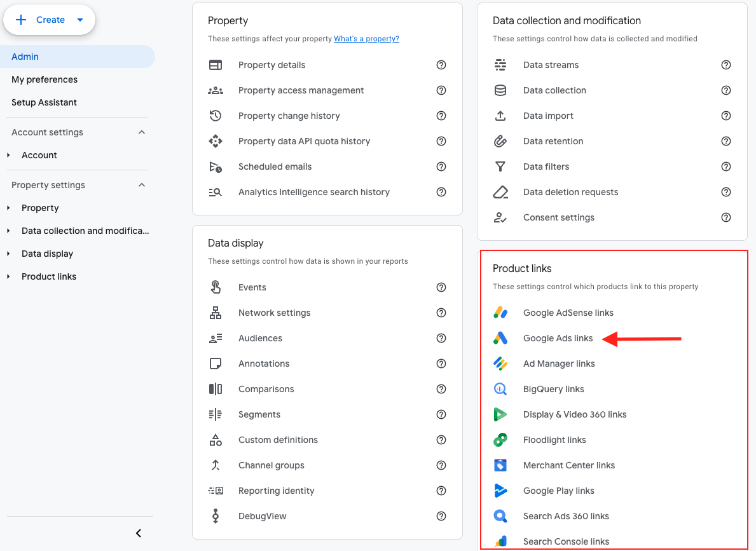
Task: Click the Google Play links icon
Action: click(x=500, y=491)
